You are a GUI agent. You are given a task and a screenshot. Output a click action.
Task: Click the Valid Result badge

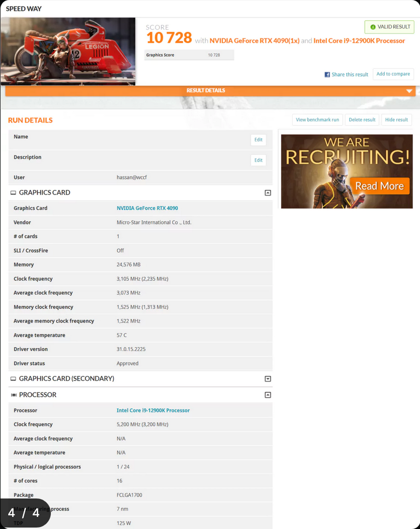(x=389, y=27)
